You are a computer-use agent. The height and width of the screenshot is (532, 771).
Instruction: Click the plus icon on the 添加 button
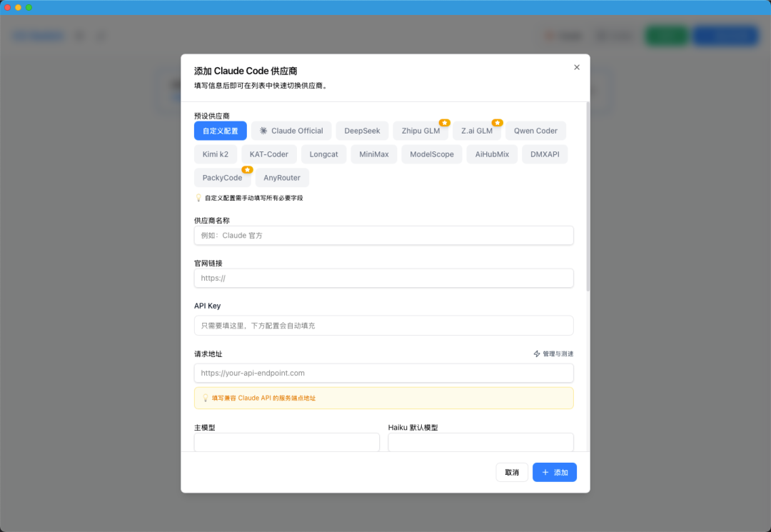click(546, 472)
